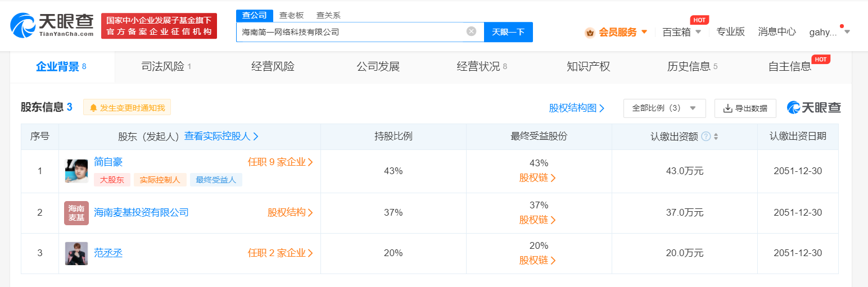The height and width of the screenshot is (287, 868).
Task: Select the 历史信息 tab
Action: [692, 67]
